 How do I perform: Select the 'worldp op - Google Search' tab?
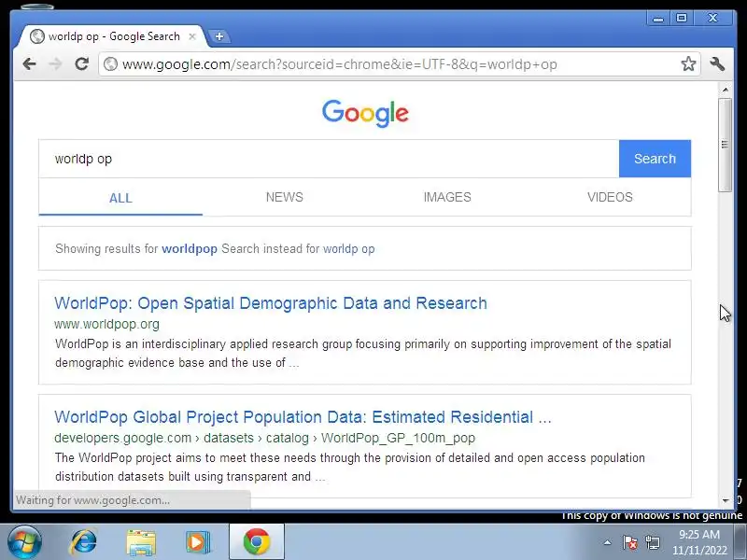112,36
